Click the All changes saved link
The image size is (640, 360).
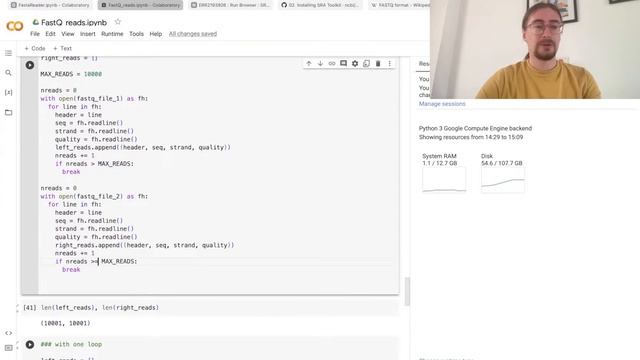coord(193,34)
